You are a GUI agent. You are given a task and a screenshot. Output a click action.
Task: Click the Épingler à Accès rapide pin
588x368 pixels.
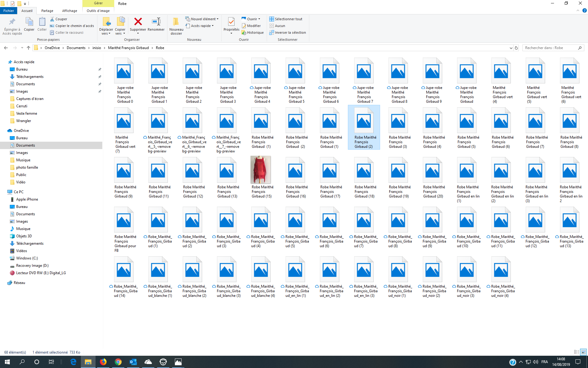click(x=12, y=22)
